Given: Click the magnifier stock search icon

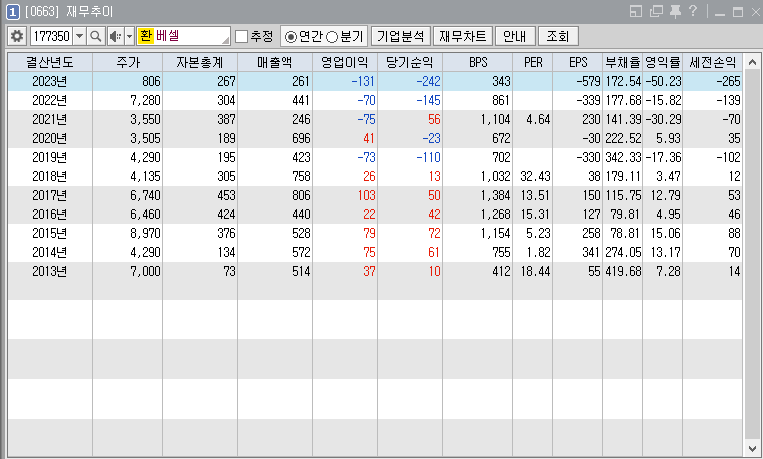Looking at the screenshot, I should coord(96,37).
